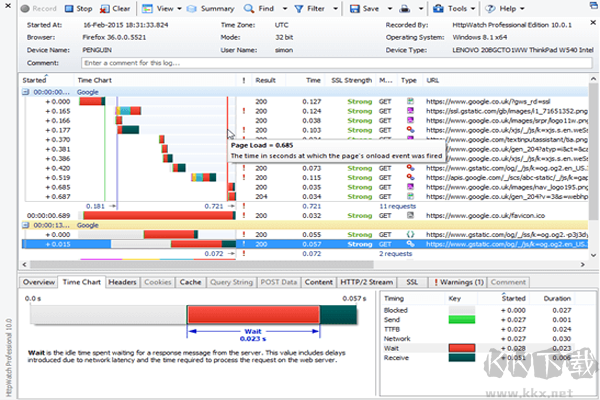Sort by the SSL Strength column header
Screen dimensions: 600x400
351,78
